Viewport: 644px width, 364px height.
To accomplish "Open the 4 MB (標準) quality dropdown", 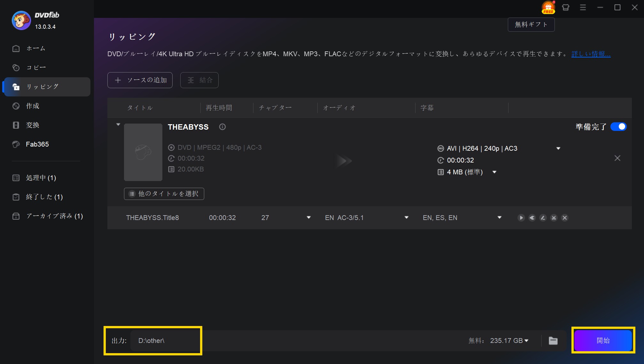I will click(x=494, y=172).
